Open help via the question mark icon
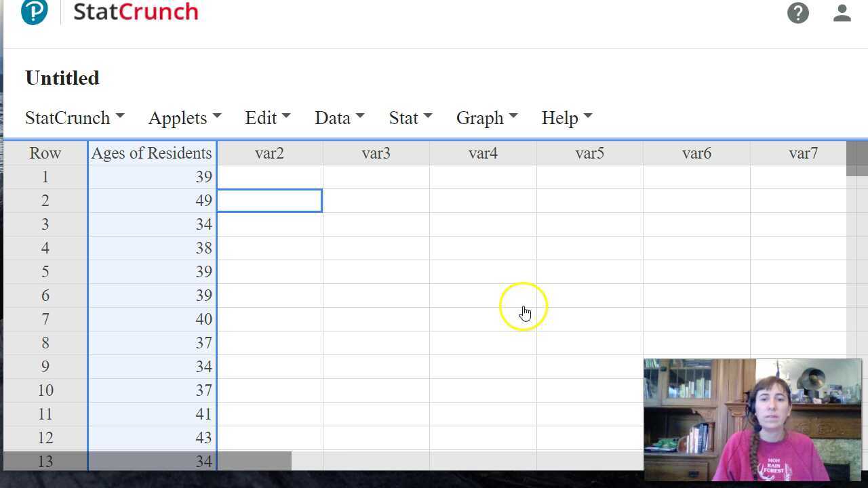The width and height of the screenshot is (868, 488). [798, 13]
